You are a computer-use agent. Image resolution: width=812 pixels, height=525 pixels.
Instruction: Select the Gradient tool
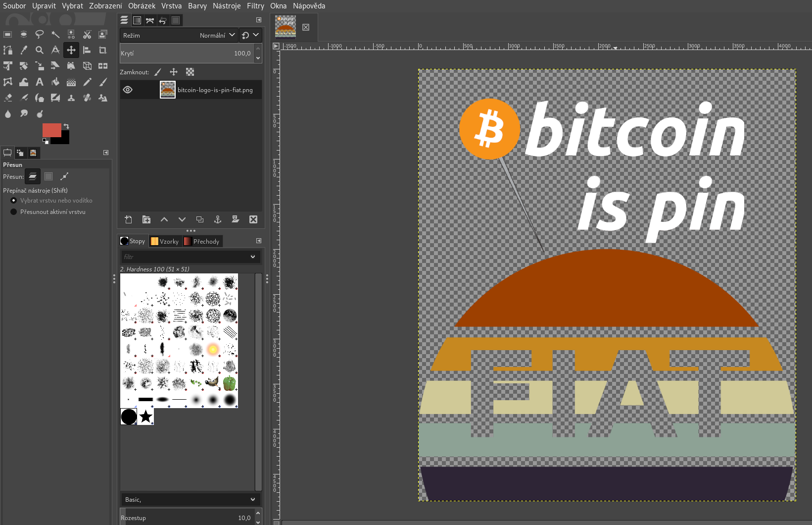tap(71, 82)
